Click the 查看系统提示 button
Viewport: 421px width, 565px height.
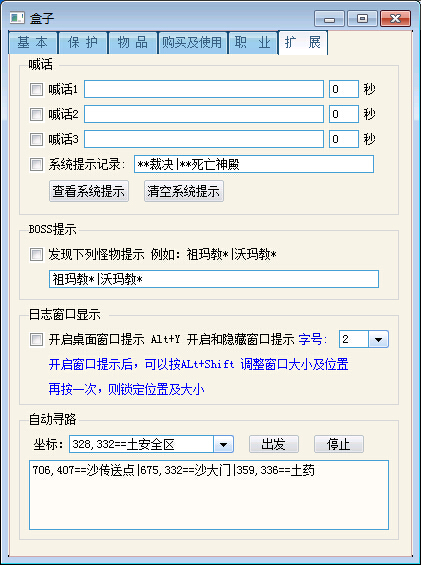[x=89, y=191]
